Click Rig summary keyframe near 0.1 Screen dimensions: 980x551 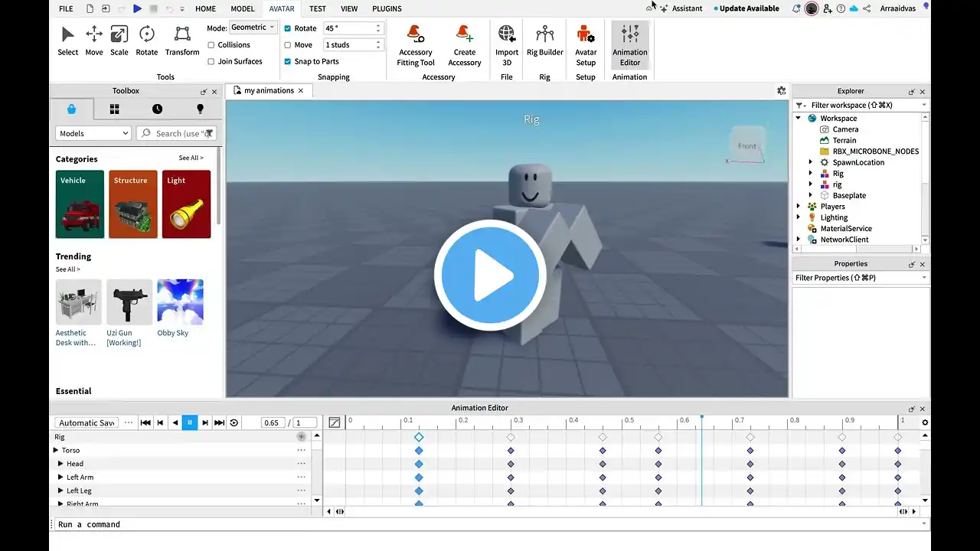(x=419, y=437)
